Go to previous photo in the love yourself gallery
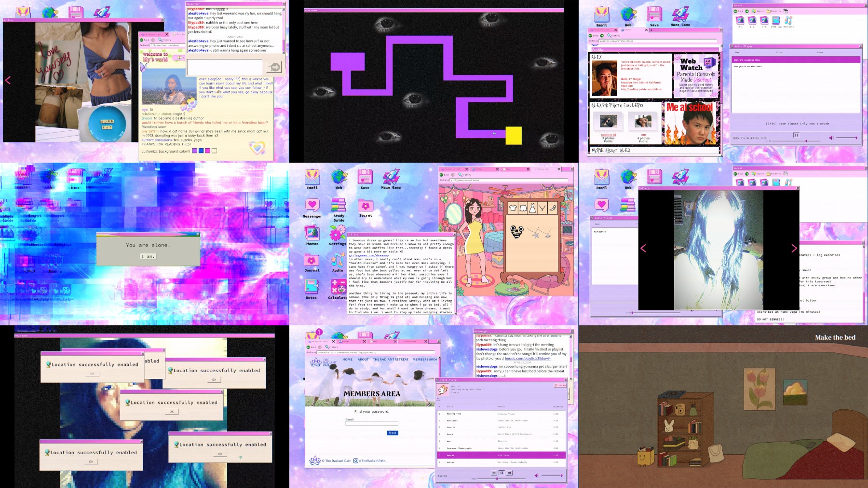This screenshot has height=488, width=868. pyautogui.click(x=8, y=80)
